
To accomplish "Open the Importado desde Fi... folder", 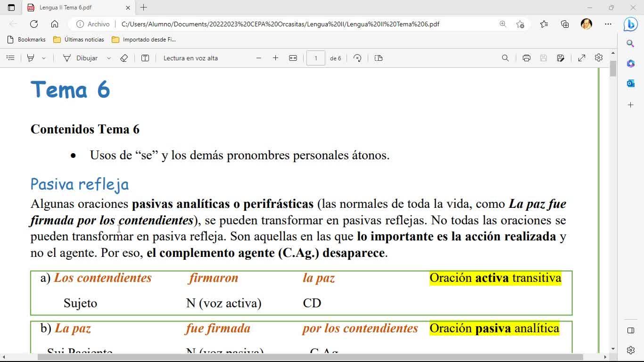I will (x=144, y=40).
